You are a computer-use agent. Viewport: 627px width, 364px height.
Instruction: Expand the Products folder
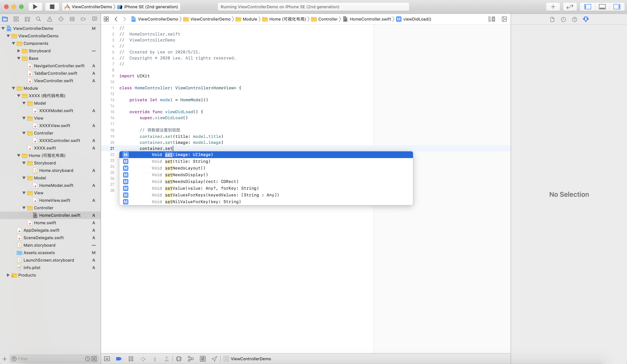point(8,275)
